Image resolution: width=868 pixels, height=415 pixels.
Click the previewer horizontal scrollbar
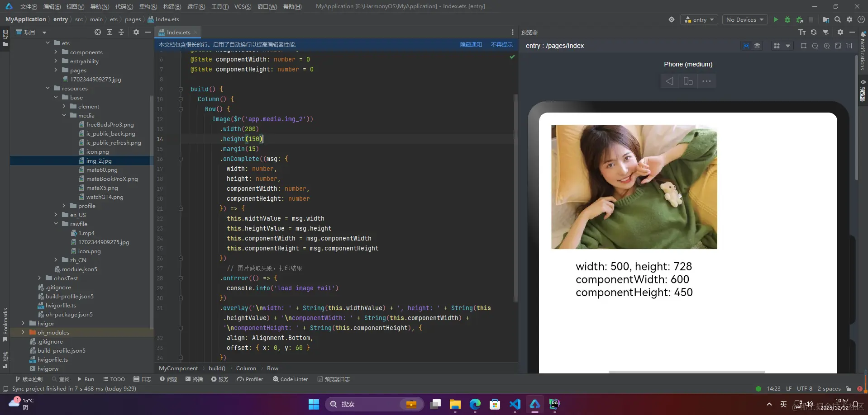[x=687, y=372]
